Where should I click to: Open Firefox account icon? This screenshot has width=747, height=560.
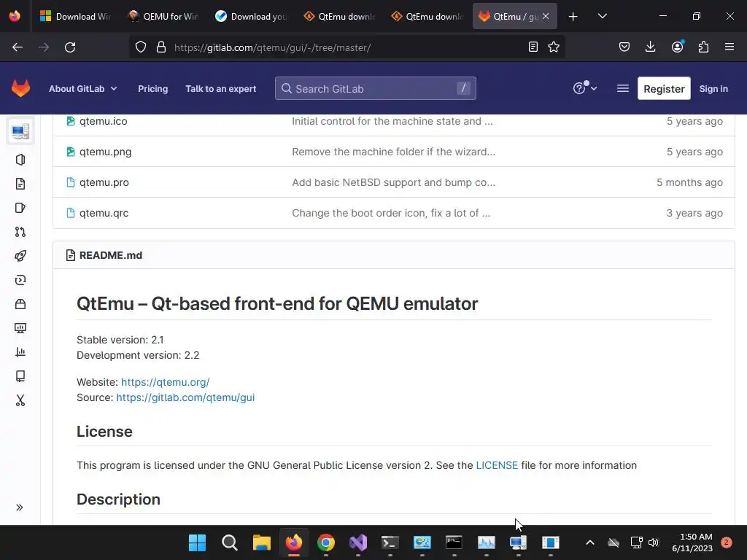coord(677,47)
